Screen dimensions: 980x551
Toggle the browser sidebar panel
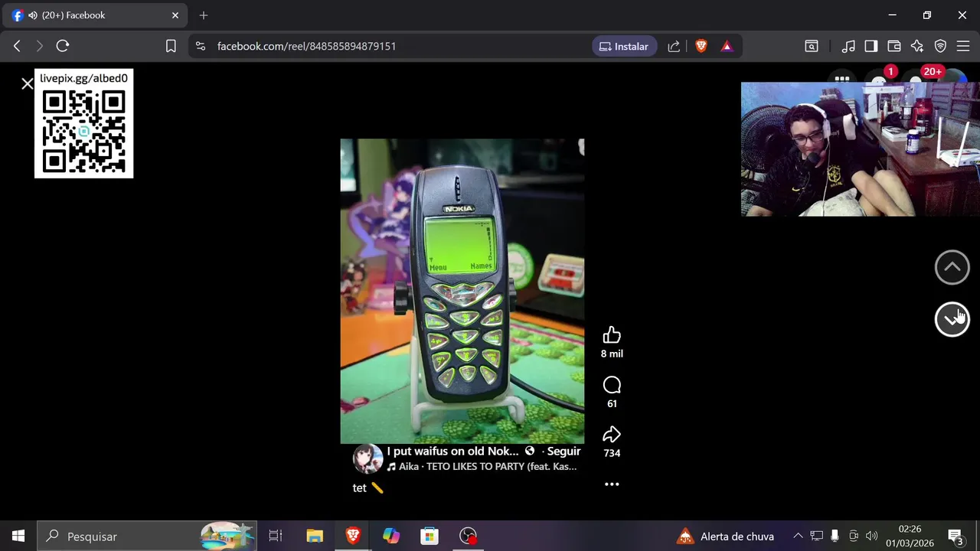point(871,46)
